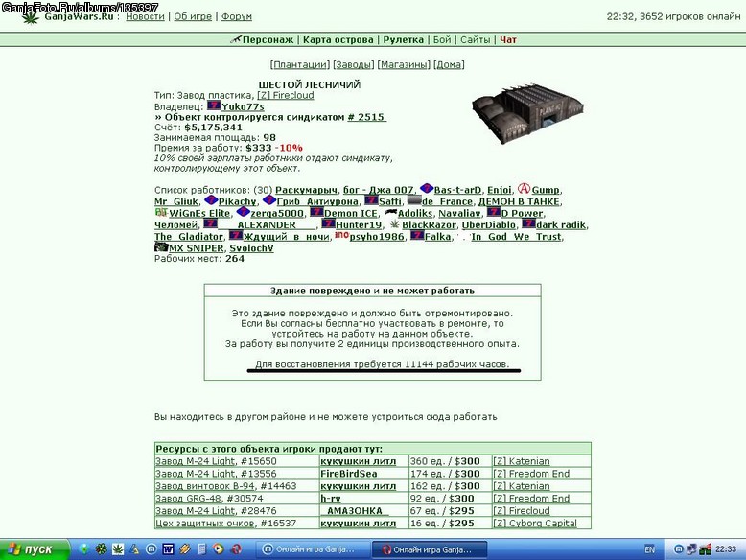Click syndicate icon beside MX SNIPER
Image resolution: width=746 pixels, height=560 pixels.
click(x=161, y=247)
